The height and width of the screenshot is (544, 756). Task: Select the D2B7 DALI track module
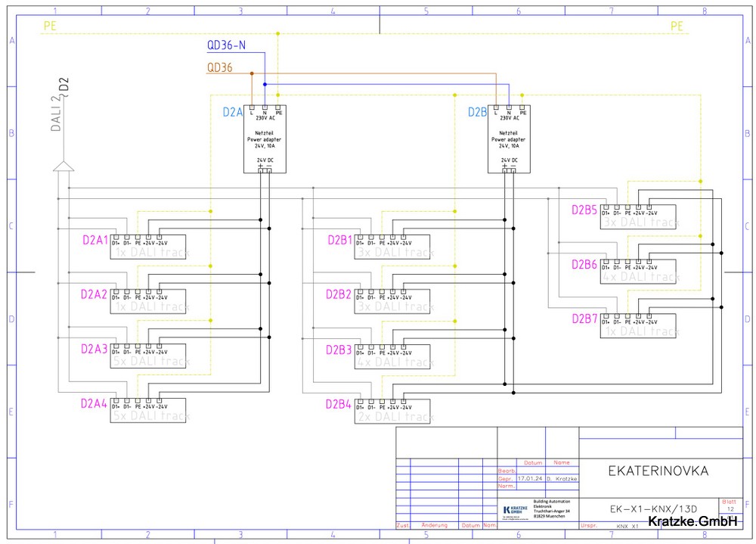(x=637, y=326)
